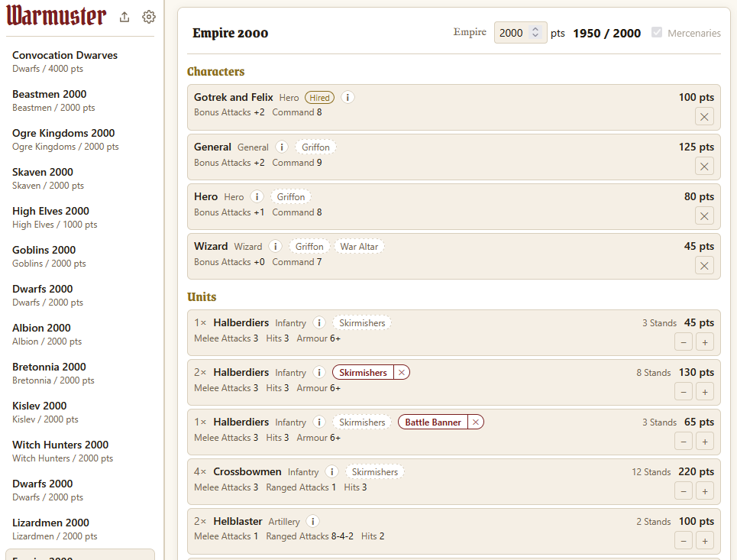Remove the General character
This screenshot has height=560, width=737.
click(x=704, y=166)
